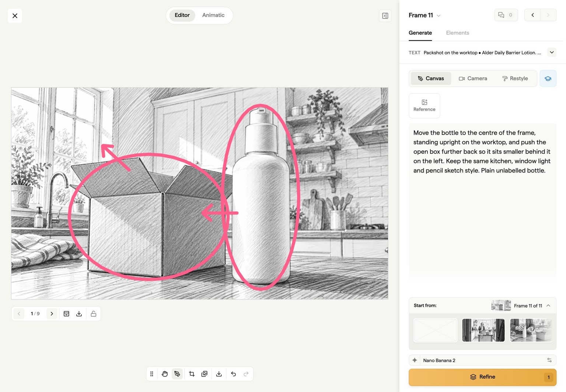Image resolution: width=566 pixels, height=392 pixels.
Task: Select the woman in kitchen thumbnail
Action: [x=483, y=330]
